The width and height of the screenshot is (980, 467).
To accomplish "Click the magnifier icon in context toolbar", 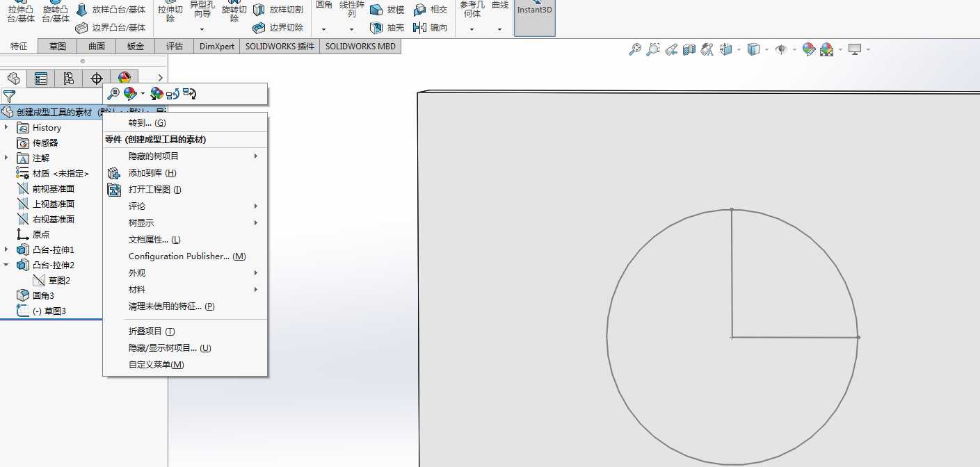I will point(113,93).
